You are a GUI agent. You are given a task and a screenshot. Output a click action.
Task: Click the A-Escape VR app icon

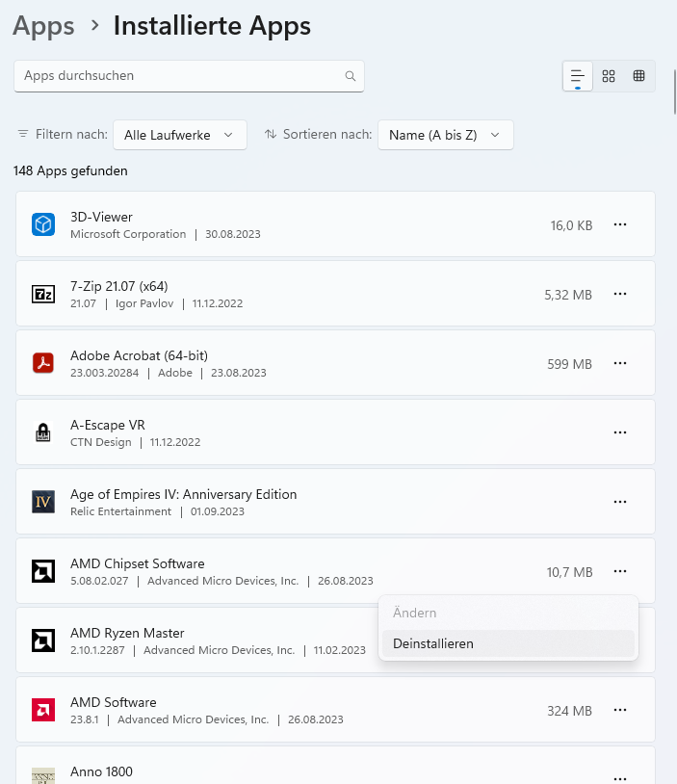click(43, 432)
